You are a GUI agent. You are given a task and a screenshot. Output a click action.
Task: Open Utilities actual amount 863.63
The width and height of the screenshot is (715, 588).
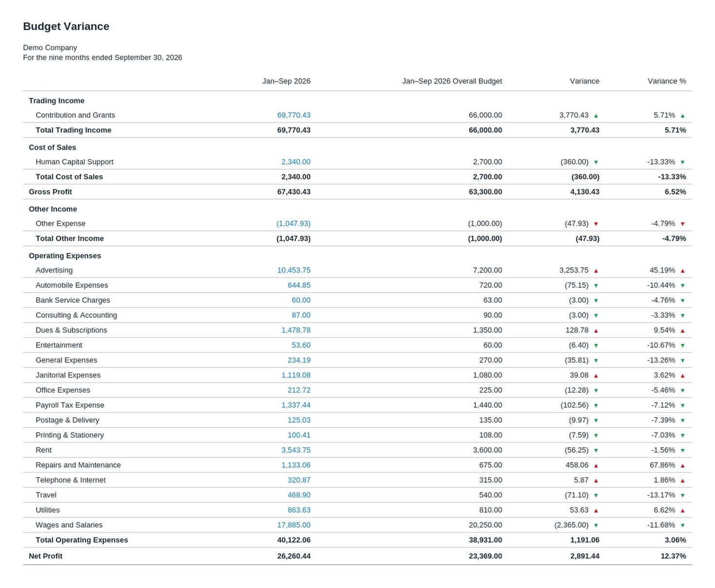coord(299,510)
